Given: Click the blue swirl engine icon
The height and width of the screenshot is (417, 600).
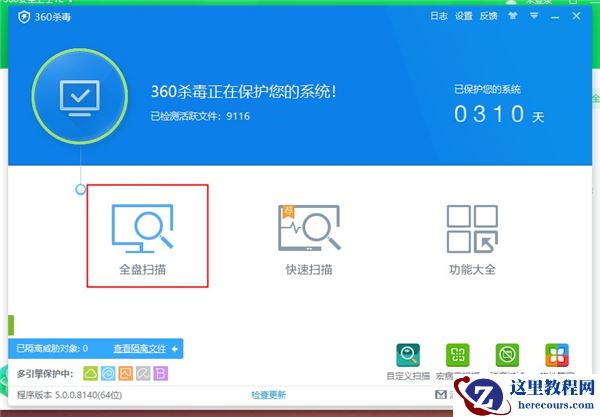Looking at the screenshot, I should click(108, 373).
